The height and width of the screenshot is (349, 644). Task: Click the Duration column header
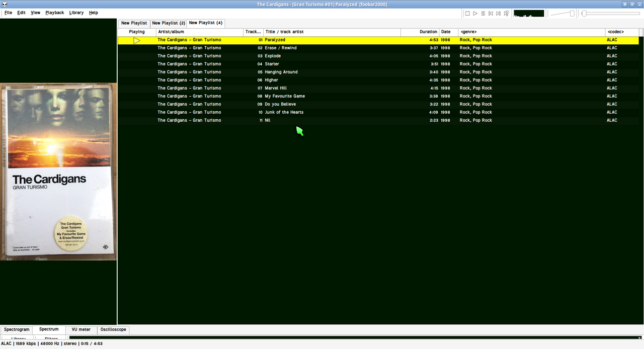pos(420,32)
